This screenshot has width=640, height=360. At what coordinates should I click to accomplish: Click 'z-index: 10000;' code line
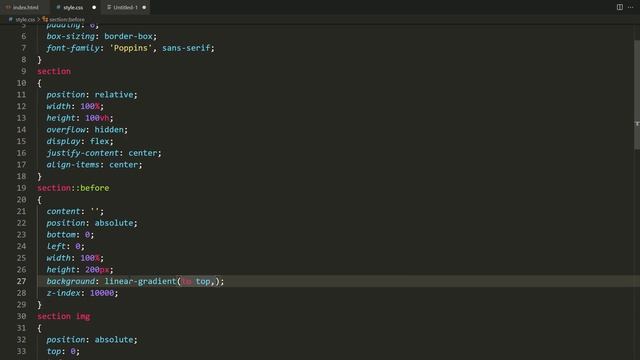click(82, 293)
